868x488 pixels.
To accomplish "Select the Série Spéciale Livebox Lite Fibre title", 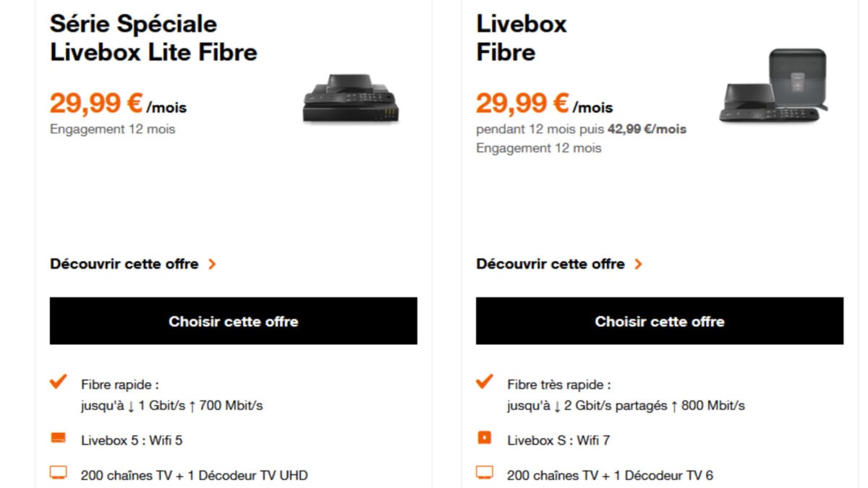I will point(152,38).
